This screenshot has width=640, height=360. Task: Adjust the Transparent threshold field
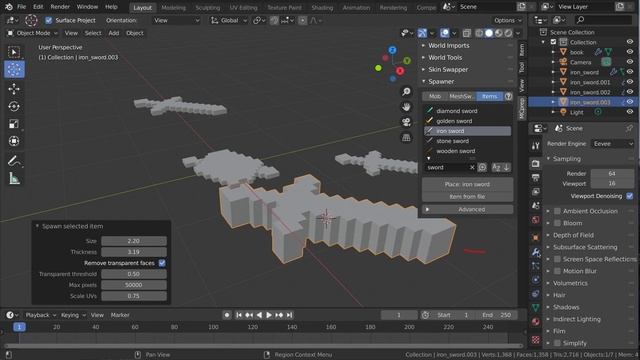click(134, 274)
